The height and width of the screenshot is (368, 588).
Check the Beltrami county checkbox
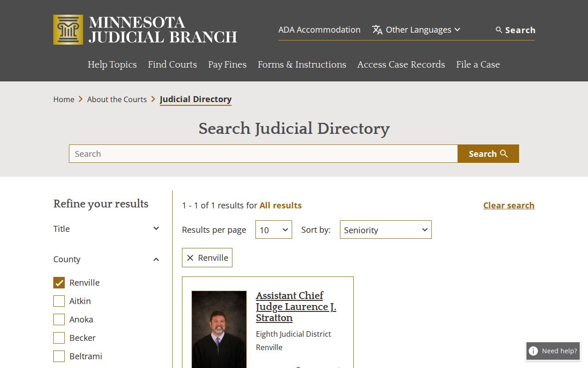(x=59, y=356)
